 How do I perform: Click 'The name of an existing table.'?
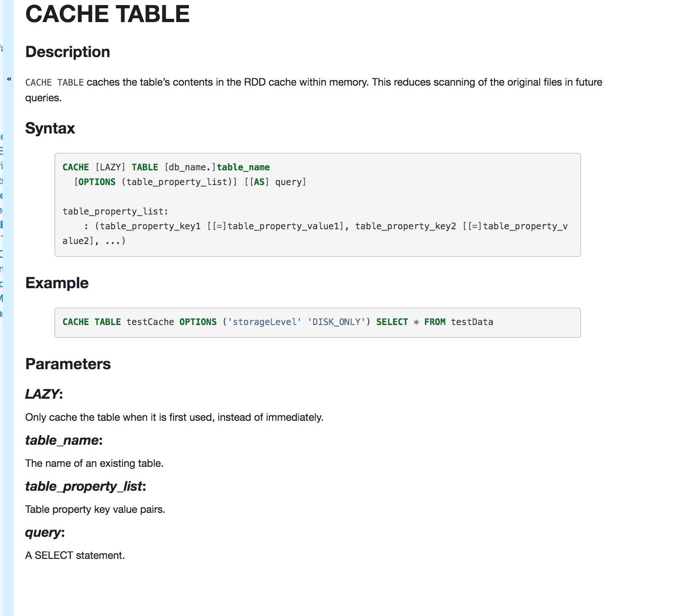click(94, 463)
